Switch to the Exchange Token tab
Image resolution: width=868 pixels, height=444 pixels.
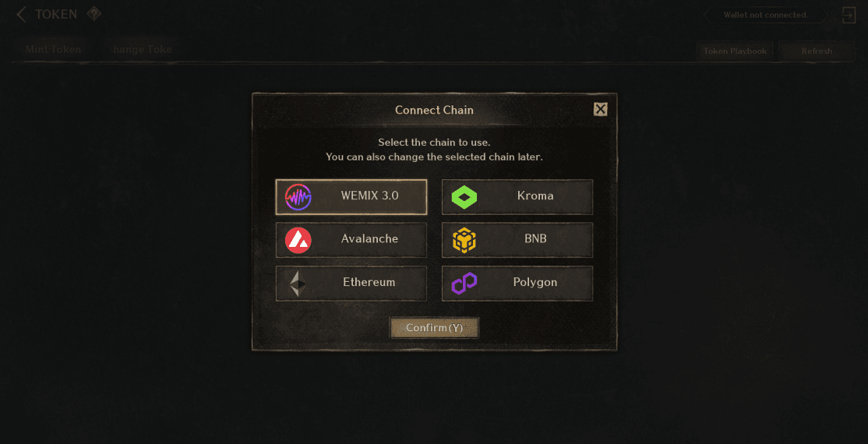coord(143,50)
